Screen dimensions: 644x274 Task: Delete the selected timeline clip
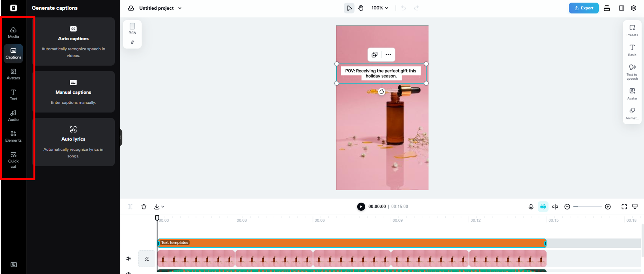pos(144,207)
